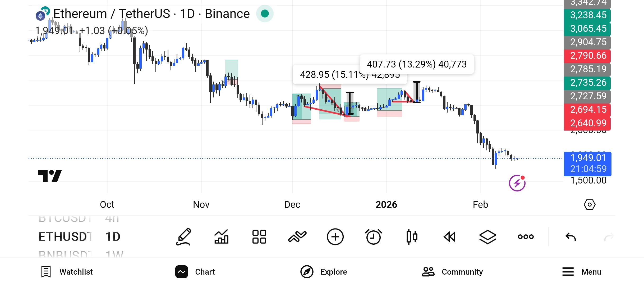Open the Community tab
Image resolution: width=644 pixels, height=286 pixels.
[x=452, y=272]
